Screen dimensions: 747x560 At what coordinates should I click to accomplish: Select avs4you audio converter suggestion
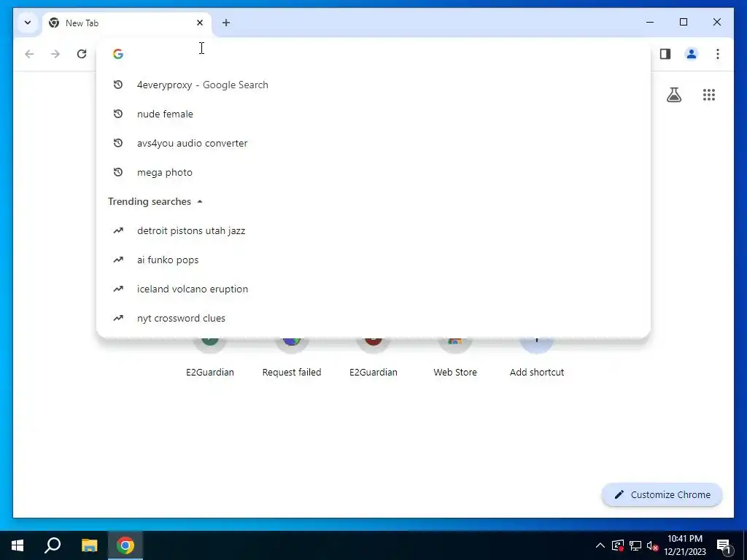click(373, 144)
